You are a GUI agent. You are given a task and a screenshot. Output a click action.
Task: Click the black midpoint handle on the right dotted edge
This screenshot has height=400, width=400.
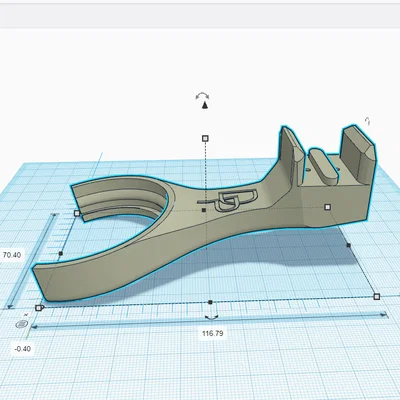(x=349, y=245)
